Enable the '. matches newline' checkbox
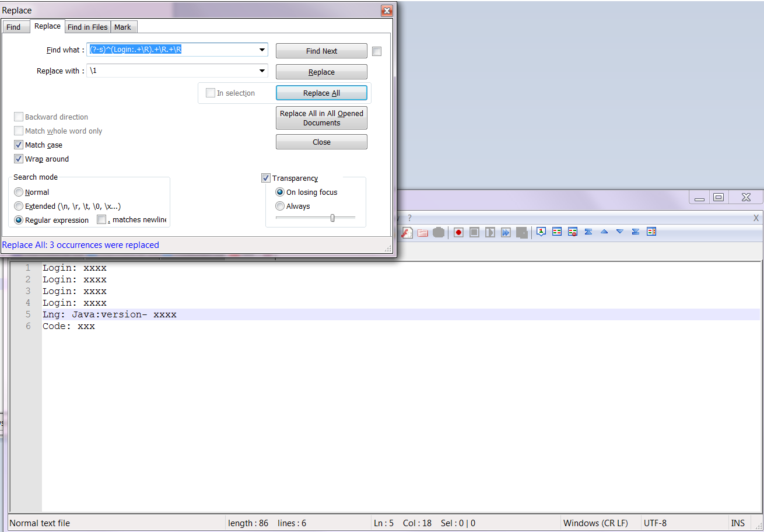 [x=101, y=220]
